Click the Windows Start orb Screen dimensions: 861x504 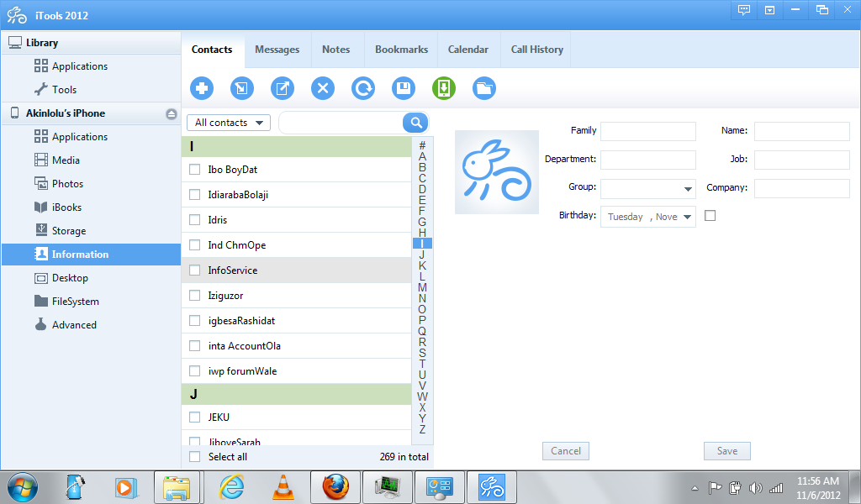[x=23, y=487]
